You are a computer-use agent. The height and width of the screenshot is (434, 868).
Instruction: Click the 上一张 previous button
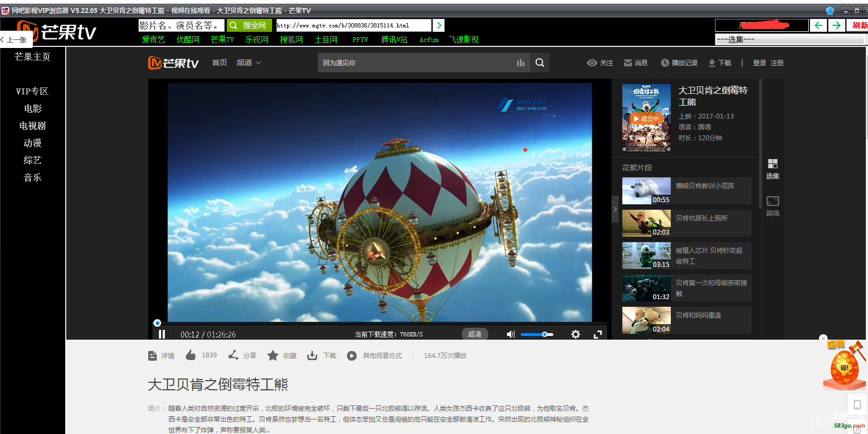(x=16, y=40)
